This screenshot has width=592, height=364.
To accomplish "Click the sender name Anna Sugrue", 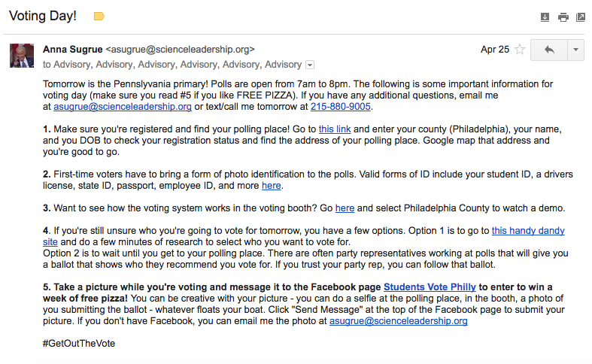I will [72, 50].
